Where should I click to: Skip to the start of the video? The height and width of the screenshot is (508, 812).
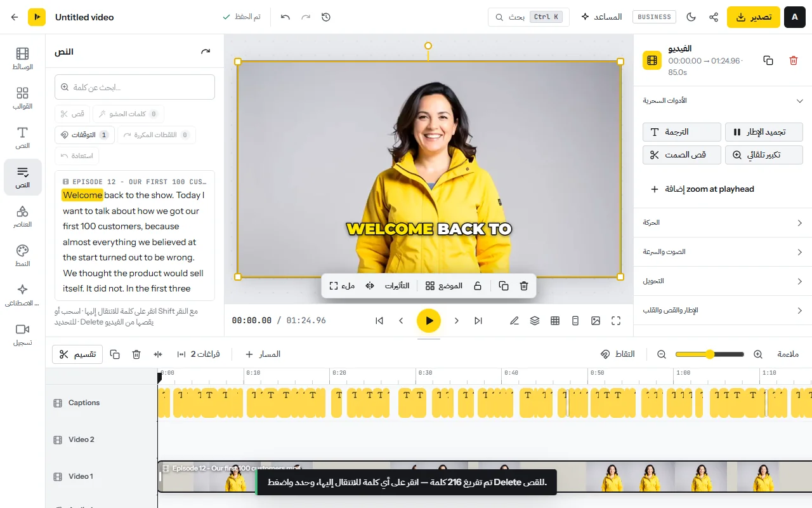379,321
